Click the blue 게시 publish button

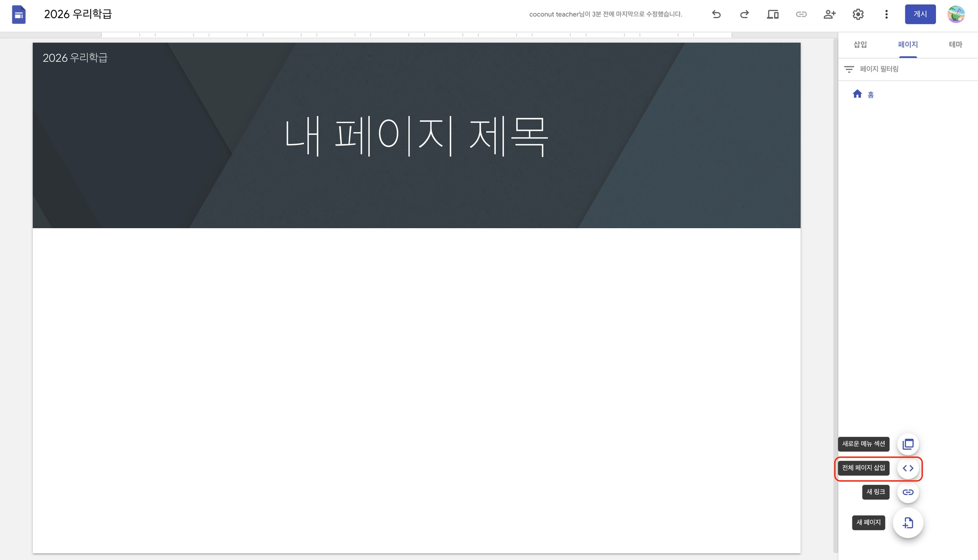[920, 14]
